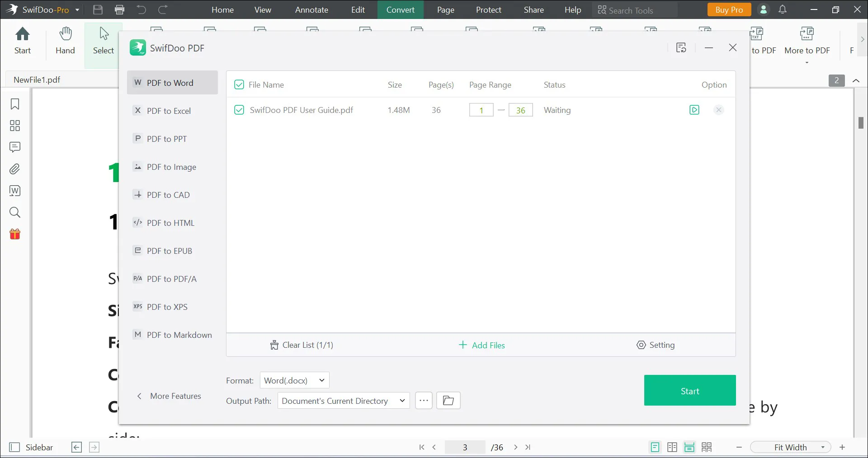
Task: Click the search magnifier in left sidebar
Action: click(15, 212)
